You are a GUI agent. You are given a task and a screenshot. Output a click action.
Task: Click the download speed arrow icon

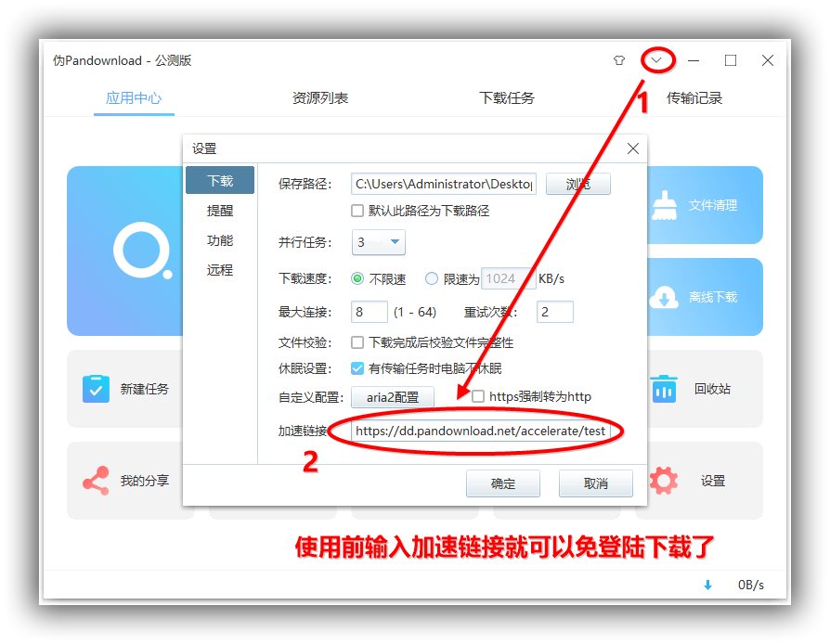pyautogui.click(x=707, y=585)
